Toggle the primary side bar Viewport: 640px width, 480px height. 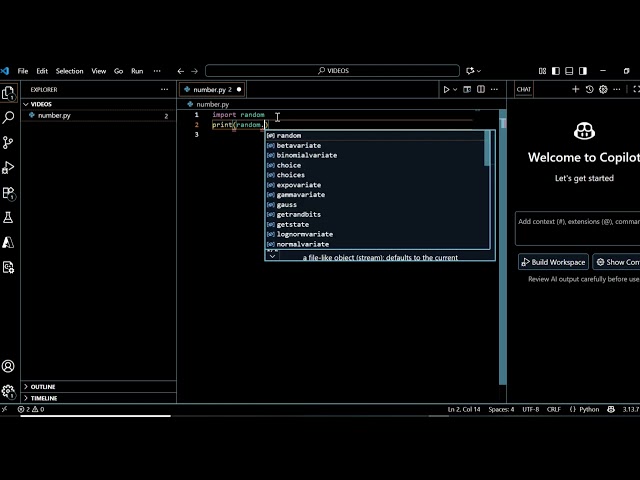(556, 71)
